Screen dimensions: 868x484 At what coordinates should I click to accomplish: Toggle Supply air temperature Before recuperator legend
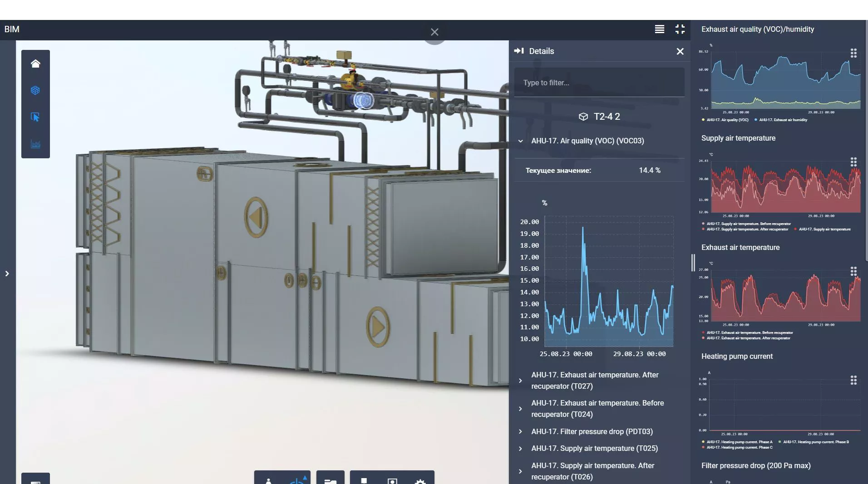click(746, 224)
